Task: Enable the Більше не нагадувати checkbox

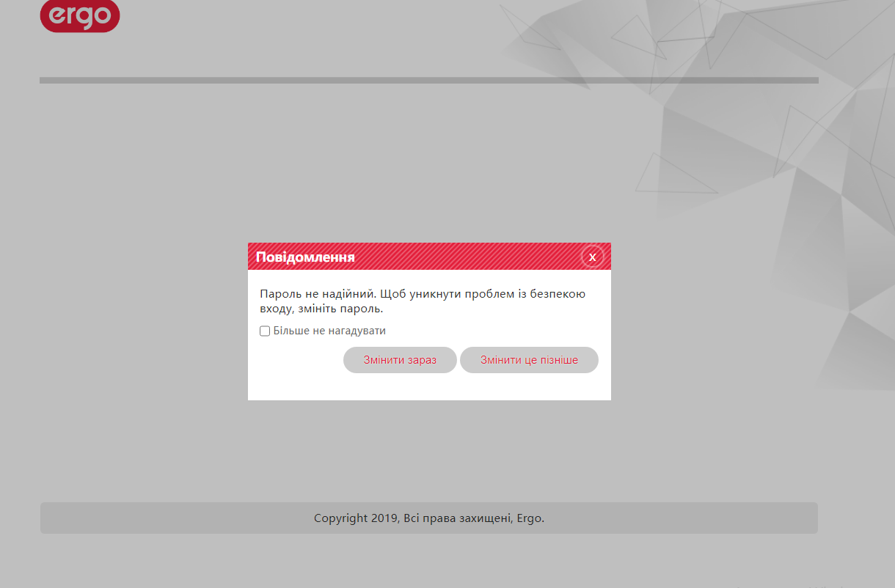Action: (x=265, y=331)
